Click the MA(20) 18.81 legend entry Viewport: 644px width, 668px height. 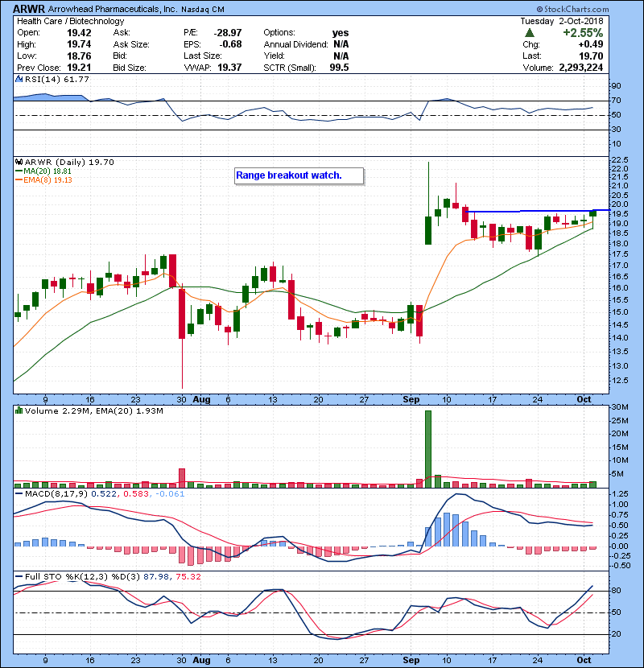[x=44, y=171]
